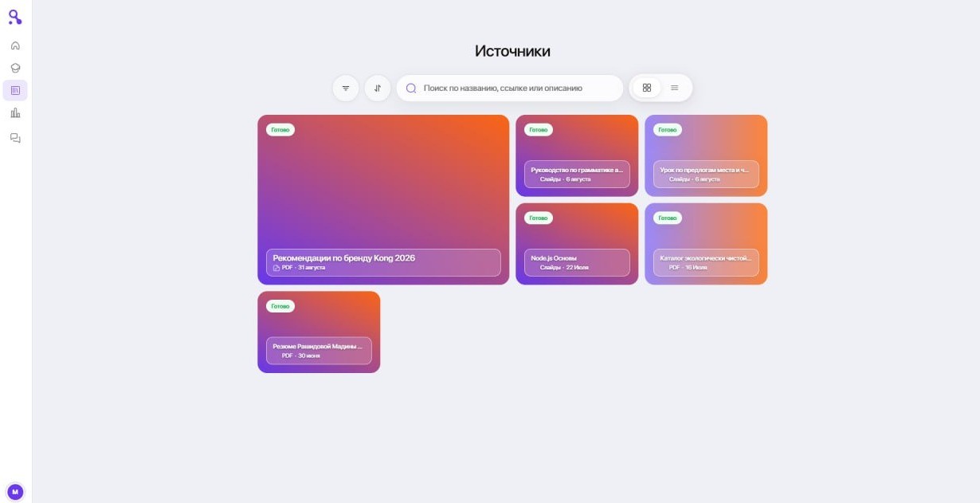Image resolution: width=980 pixels, height=503 pixels.
Task: Click the text PDF · 31 августа
Action: [x=304, y=268]
